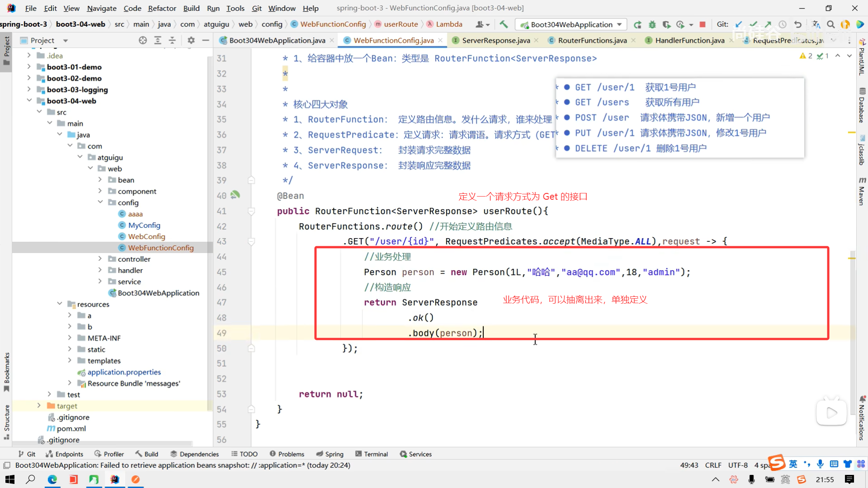Open the Refactor menu

(x=162, y=8)
